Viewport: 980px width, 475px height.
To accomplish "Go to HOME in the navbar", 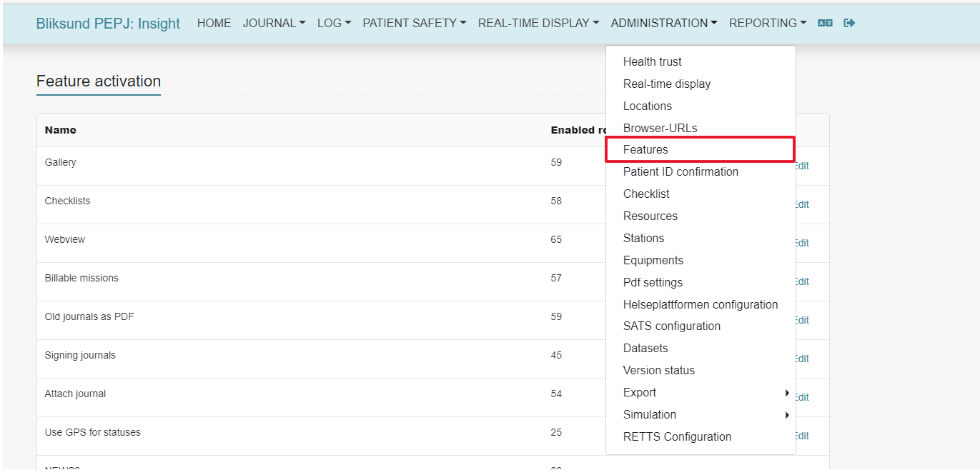I will [x=214, y=23].
